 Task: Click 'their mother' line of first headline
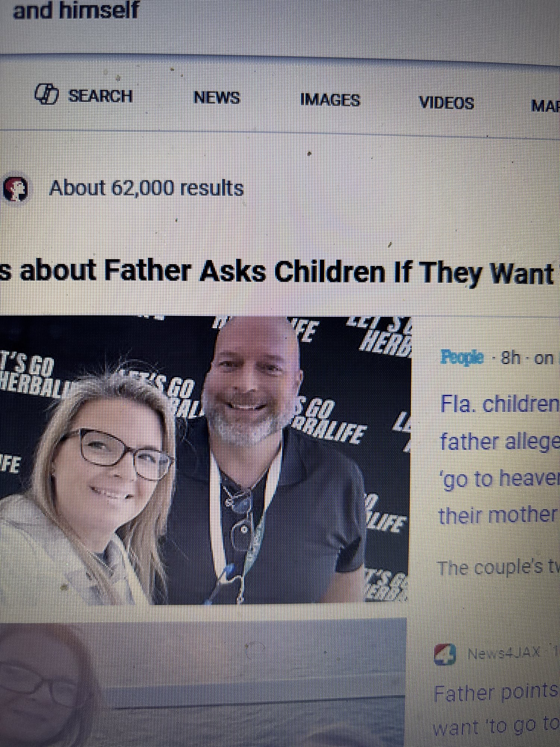pos(498,515)
